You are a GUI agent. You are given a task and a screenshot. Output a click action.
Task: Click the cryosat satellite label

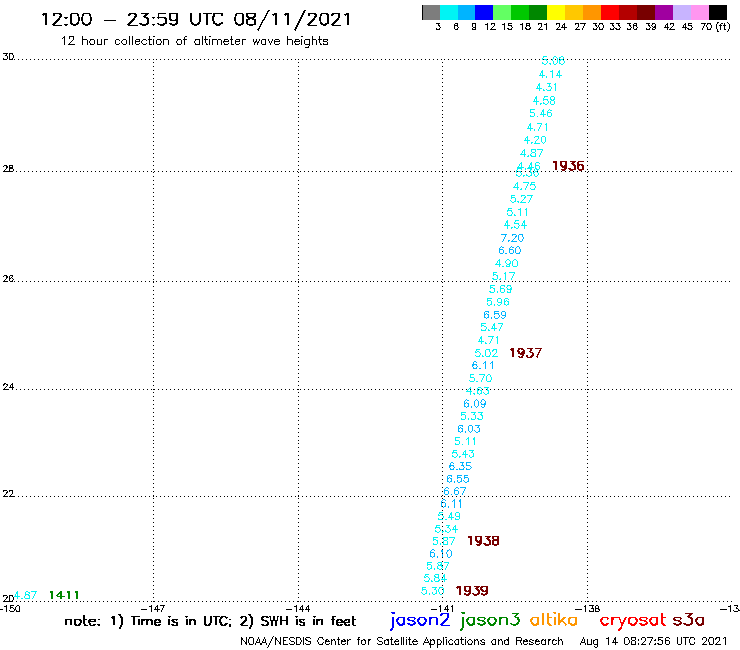[x=633, y=620]
